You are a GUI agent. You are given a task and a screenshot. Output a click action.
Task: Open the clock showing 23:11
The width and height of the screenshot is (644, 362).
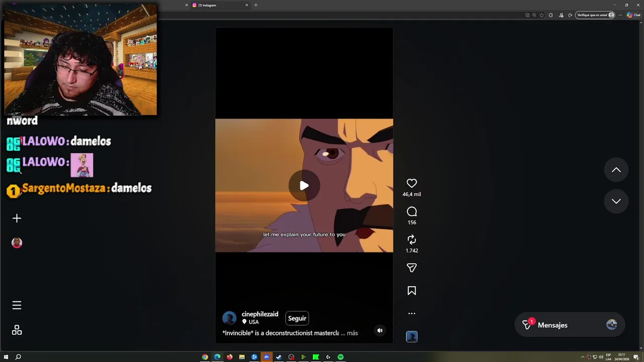click(622, 357)
